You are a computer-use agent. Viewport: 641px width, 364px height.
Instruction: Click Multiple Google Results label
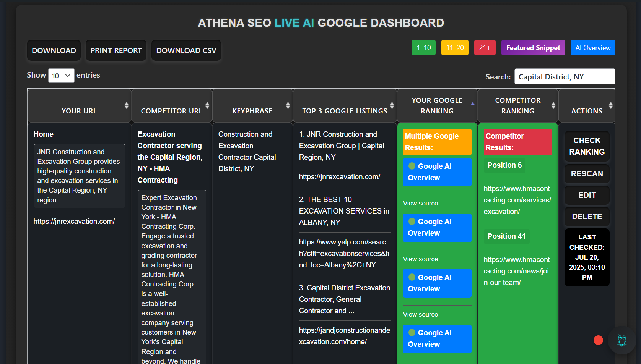[437, 142]
